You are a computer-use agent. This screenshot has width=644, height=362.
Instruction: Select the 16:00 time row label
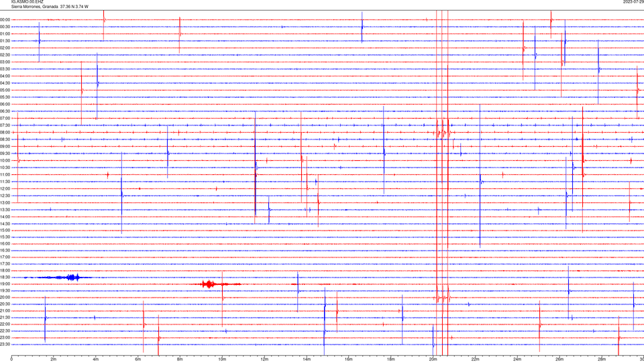pos(5,243)
